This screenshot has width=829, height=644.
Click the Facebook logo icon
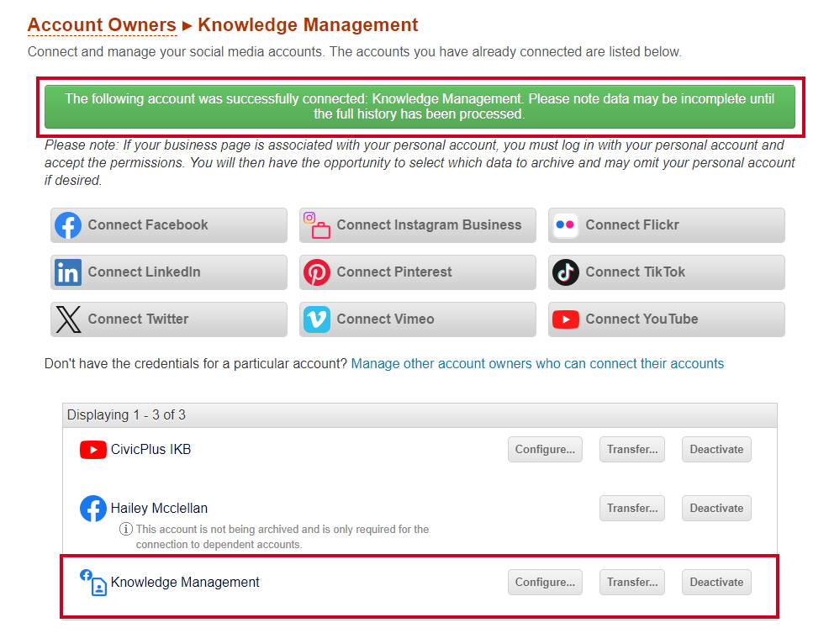pos(68,225)
